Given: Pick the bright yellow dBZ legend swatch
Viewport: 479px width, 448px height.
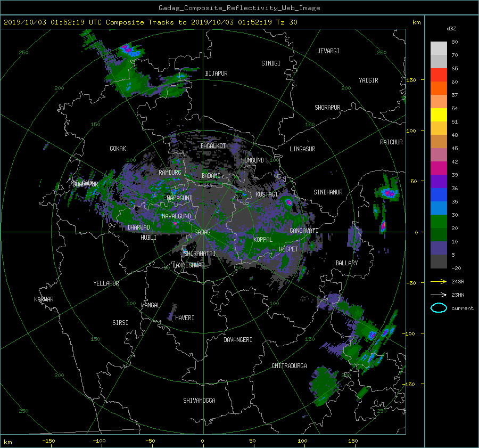Looking at the screenshot, I should [x=439, y=115].
